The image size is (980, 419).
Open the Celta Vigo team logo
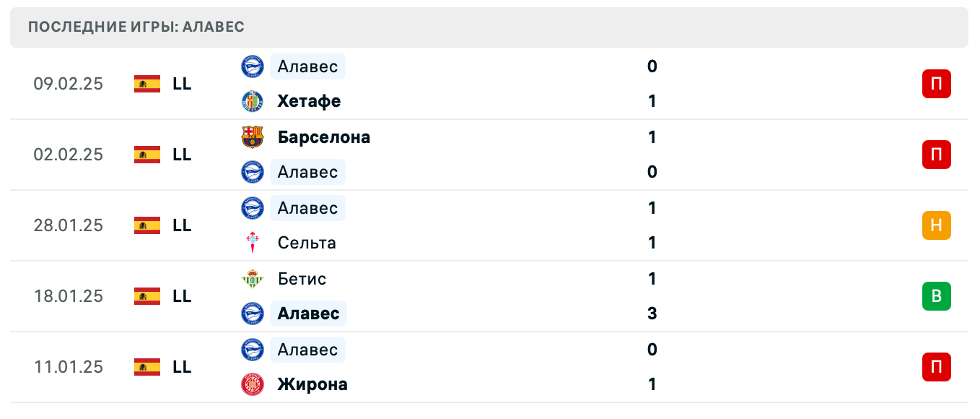click(252, 243)
